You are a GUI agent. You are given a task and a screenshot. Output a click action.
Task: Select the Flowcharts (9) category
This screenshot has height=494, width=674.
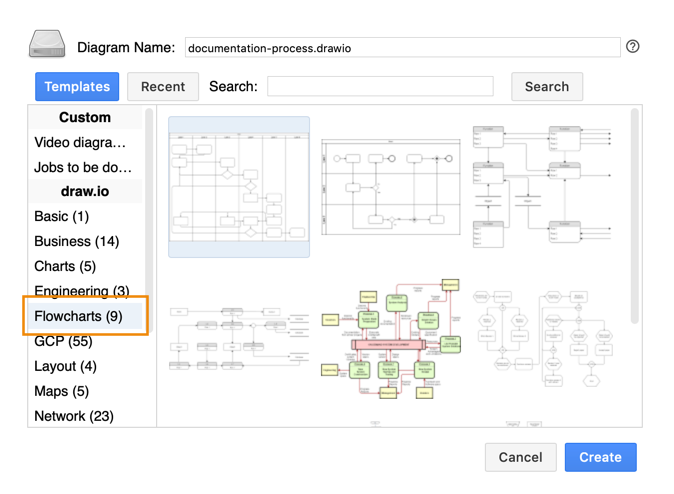tap(85, 316)
